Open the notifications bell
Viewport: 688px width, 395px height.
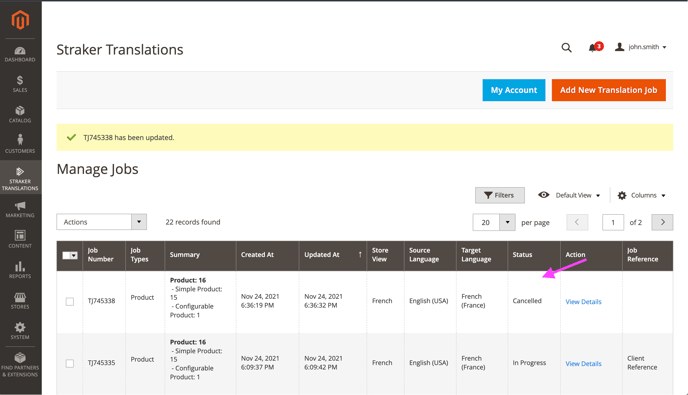(595, 47)
